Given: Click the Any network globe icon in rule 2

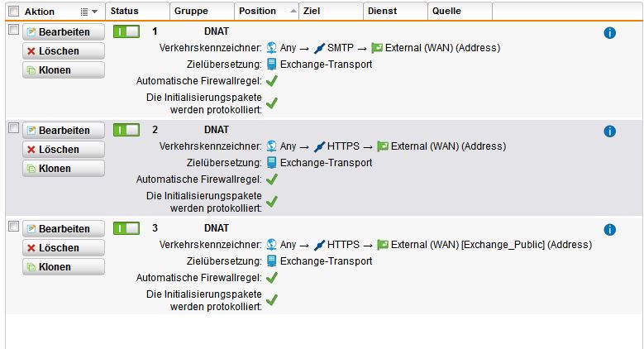Looking at the screenshot, I should [271, 146].
